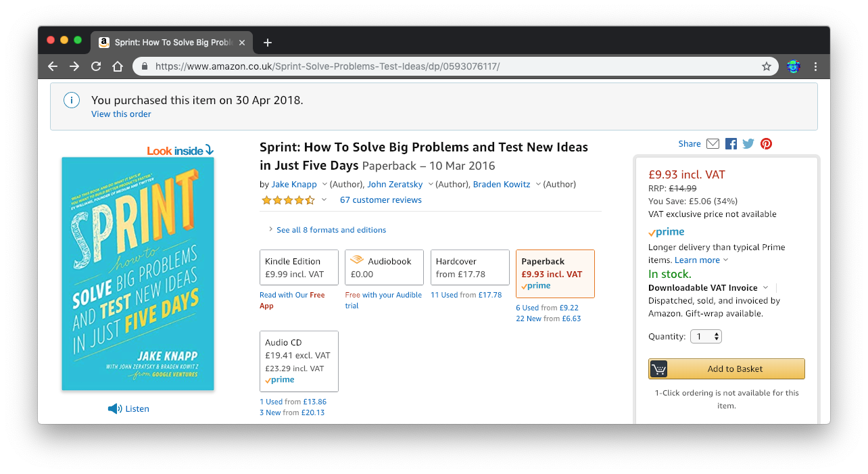The height and width of the screenshot is (474, 868).
Task: Go back with the browser back arrow
Action: (x=53, y=66)
